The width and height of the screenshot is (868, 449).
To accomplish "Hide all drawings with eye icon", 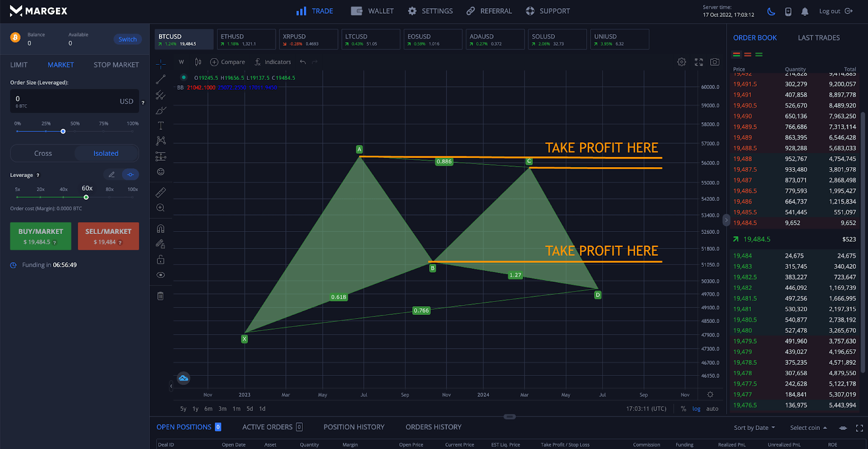I will click(161, 275).
